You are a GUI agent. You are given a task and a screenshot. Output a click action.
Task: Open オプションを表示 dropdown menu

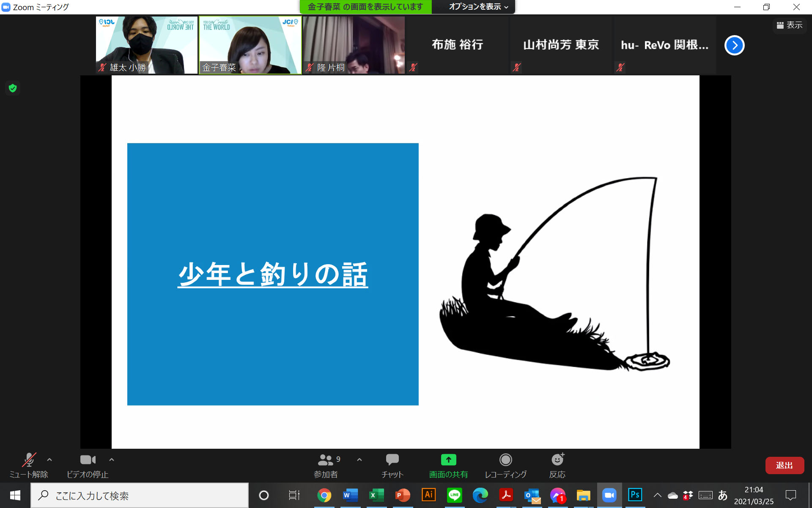coord(478,7)
